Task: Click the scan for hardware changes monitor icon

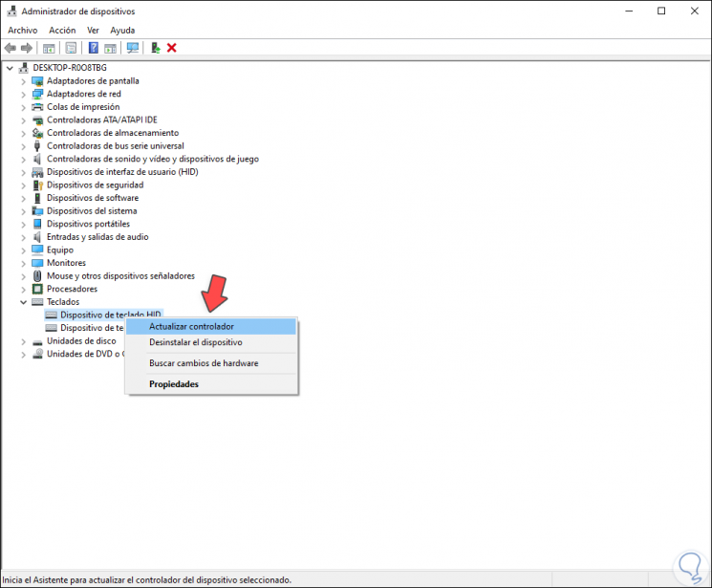Action: click(133, 48)
